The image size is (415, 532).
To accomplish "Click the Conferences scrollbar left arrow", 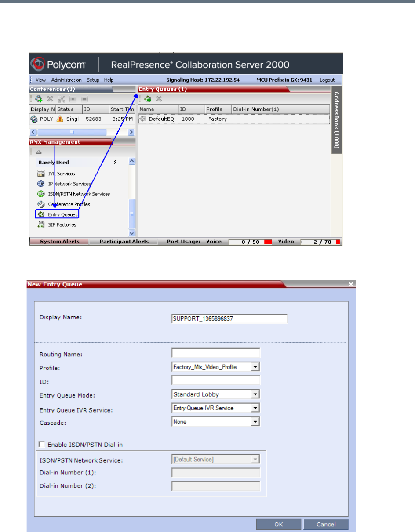I will pos(33,132).
